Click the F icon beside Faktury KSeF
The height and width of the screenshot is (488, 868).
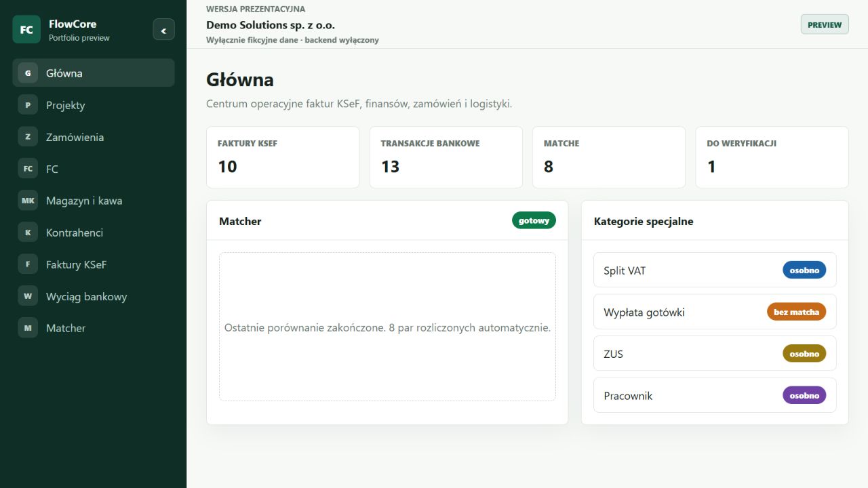tap(28, 264)
